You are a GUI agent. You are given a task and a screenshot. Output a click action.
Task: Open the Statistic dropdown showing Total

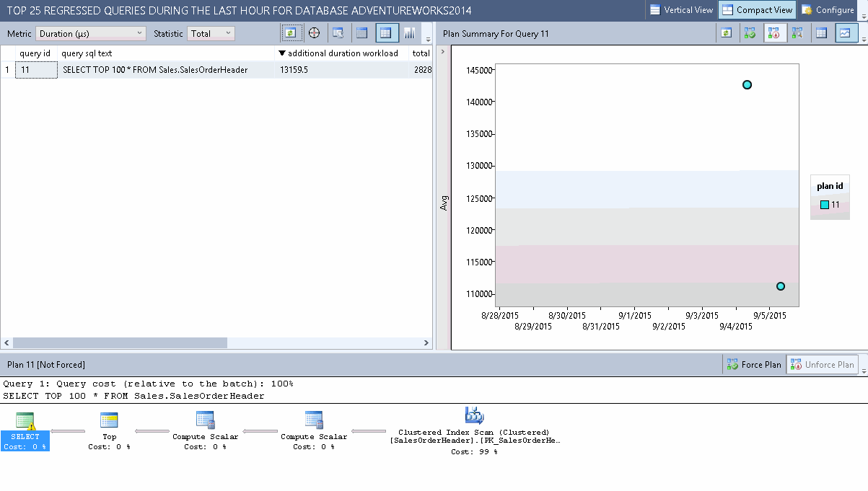209,32
